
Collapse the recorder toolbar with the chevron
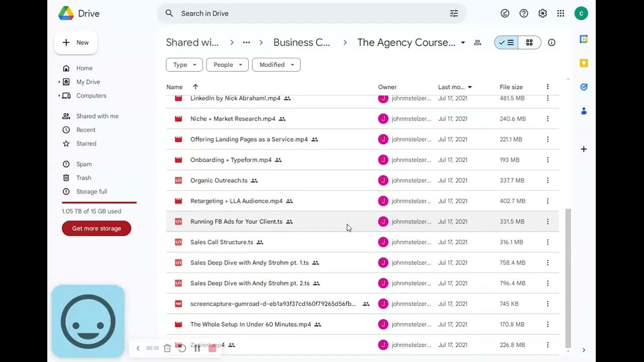[x=138, y=348]
